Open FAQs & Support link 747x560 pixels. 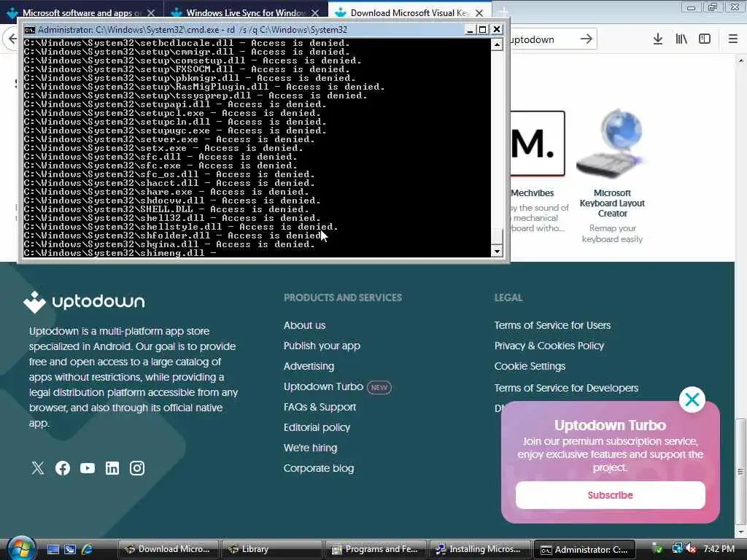[320, 407]
